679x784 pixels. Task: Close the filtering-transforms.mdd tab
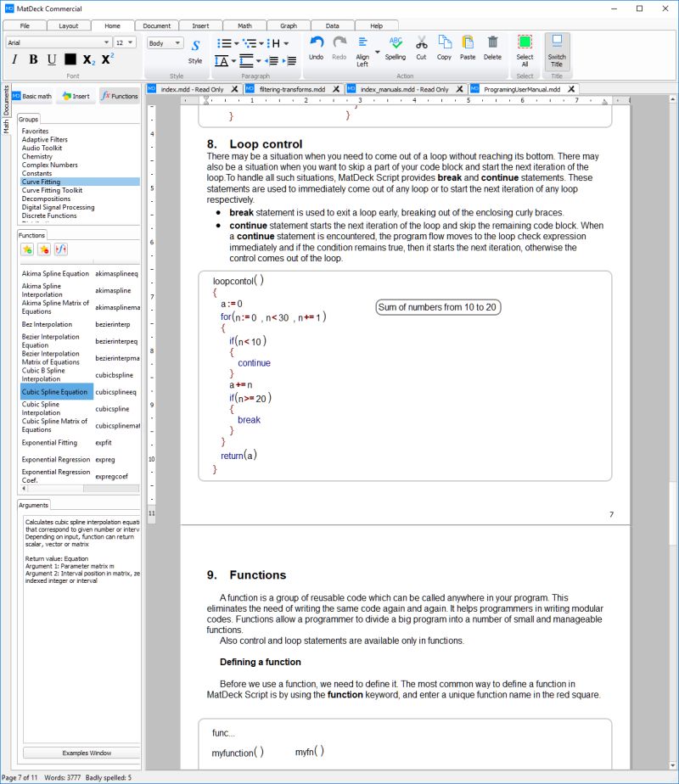(x=336, y=89)
